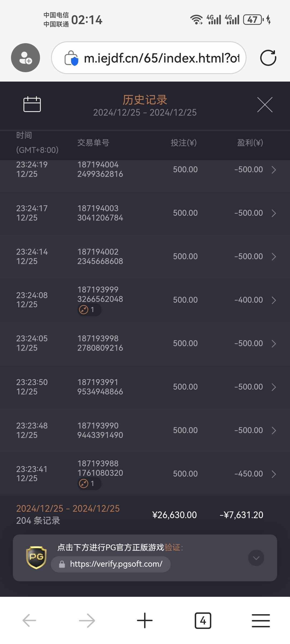Open the browser hamburger menu

tap(260, 620)
